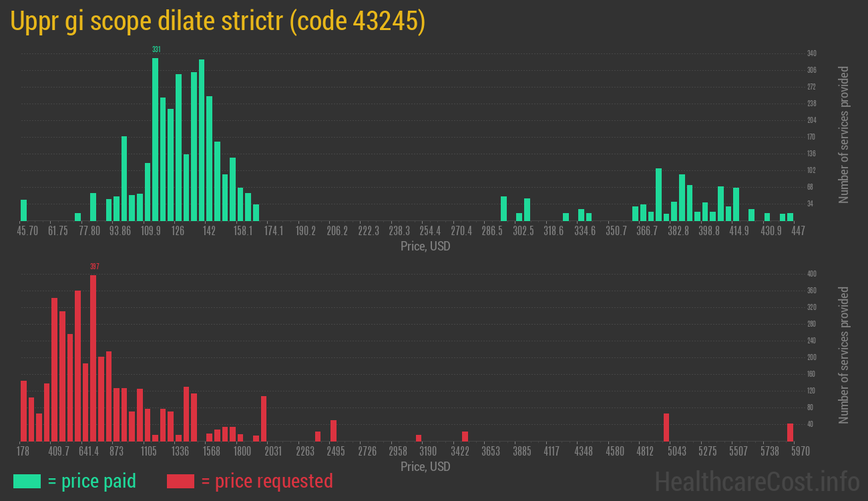868x501 pixels.
Task: Click the tall green bar right of 366.7
Action: (658, 194)
